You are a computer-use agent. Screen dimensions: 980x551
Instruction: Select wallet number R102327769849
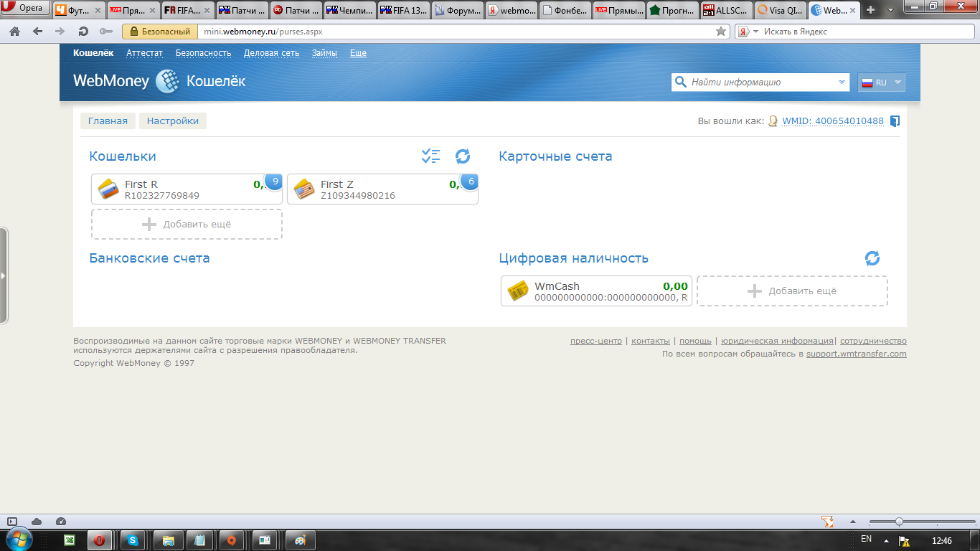point(162,196)
